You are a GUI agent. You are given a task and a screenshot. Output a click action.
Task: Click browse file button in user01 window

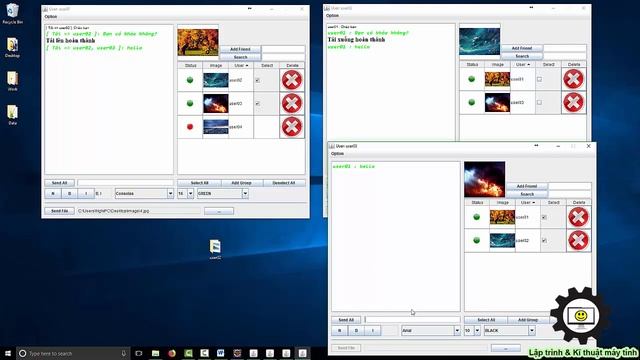click(219, 211)
